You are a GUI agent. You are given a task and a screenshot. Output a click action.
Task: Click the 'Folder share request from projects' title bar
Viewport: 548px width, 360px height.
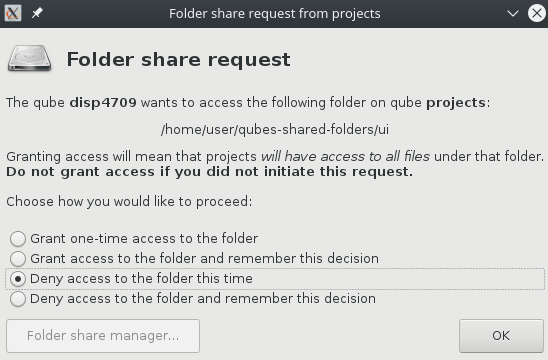(x=275, y=14)
